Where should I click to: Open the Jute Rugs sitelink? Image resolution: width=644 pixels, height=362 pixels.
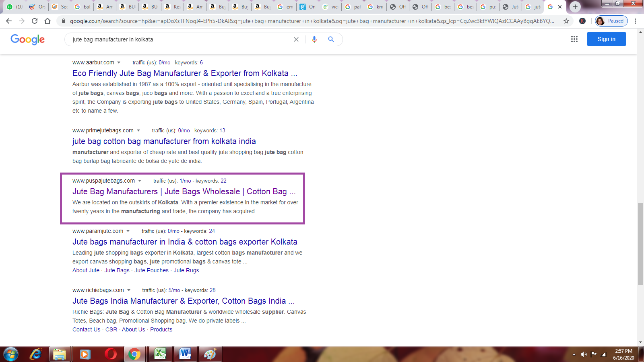(x=186, y=270)
